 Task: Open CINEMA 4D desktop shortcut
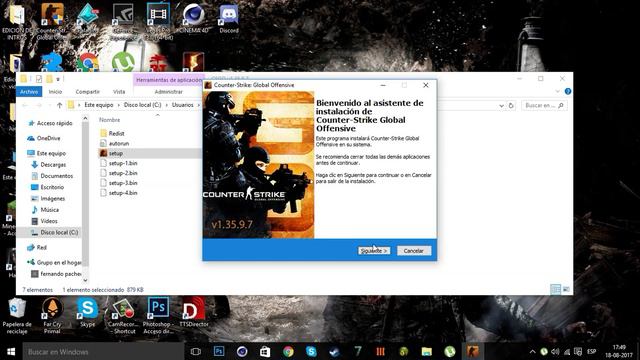(193, 19)
